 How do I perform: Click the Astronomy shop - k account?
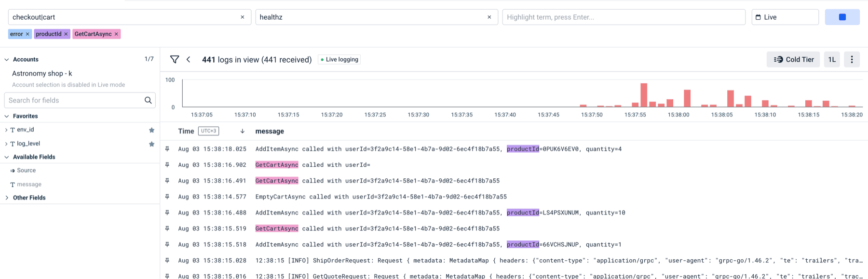click(x=42, y=74)
